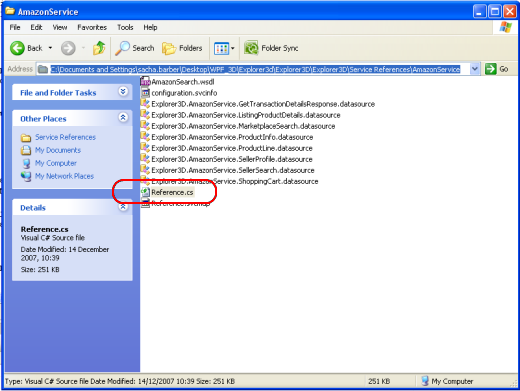
Task: Open My Network Places link
Action: point(64,176)
